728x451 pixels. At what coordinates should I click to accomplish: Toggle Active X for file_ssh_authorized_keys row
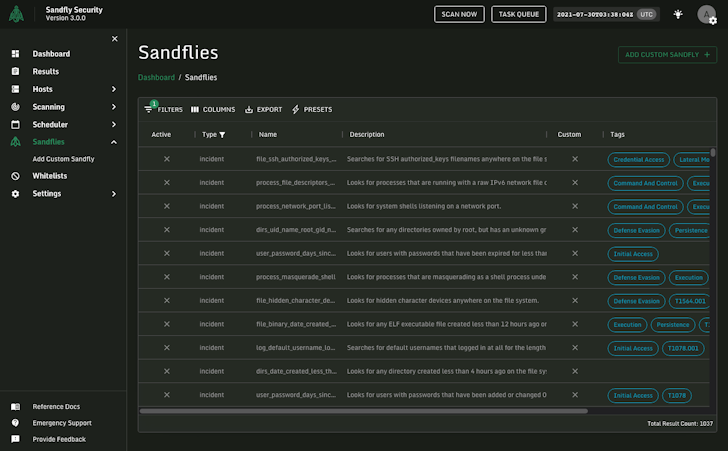pos(167,159)
